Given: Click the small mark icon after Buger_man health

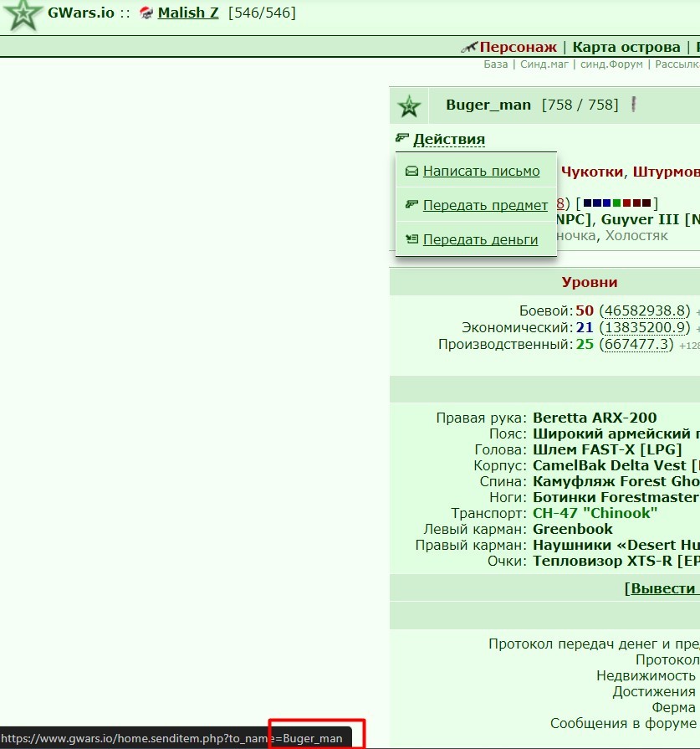Looking at the screenshot, I should coord(634,104).
